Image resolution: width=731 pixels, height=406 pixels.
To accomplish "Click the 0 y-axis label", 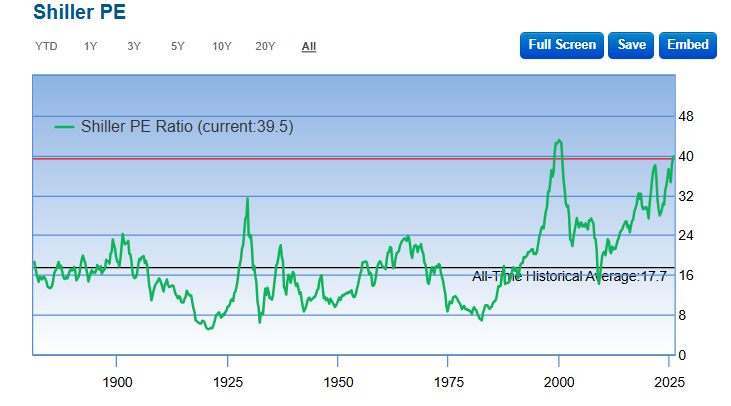I will click(x=682, y=355).
